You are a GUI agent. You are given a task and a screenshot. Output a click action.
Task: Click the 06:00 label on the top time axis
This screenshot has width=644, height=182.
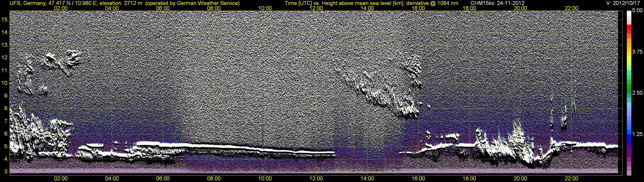163,8
